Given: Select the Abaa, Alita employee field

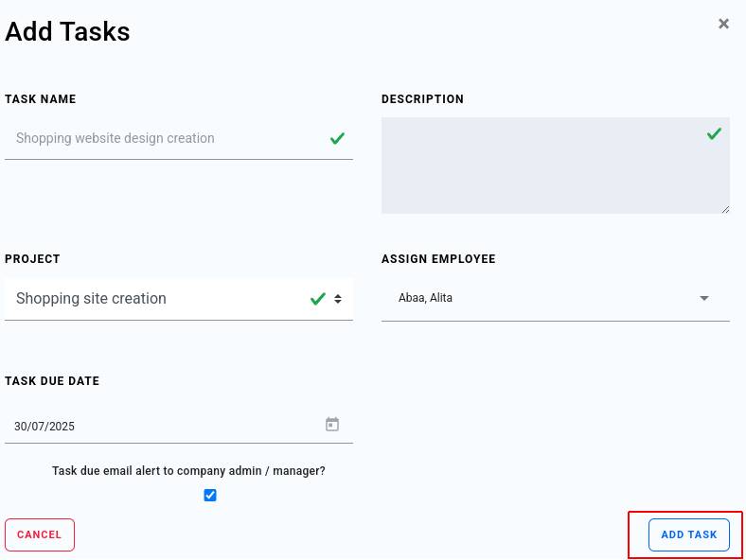Looking at the screenshot, I should tap(555, 298).
